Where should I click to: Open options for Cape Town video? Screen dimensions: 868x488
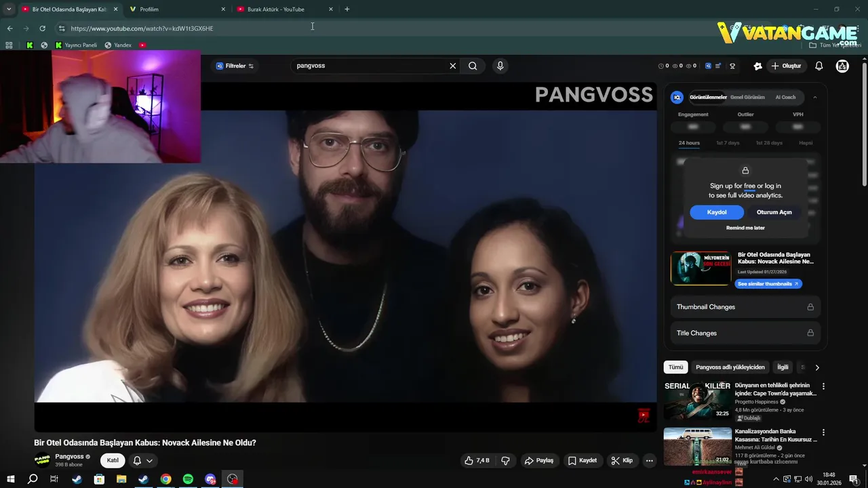[824, 386]
